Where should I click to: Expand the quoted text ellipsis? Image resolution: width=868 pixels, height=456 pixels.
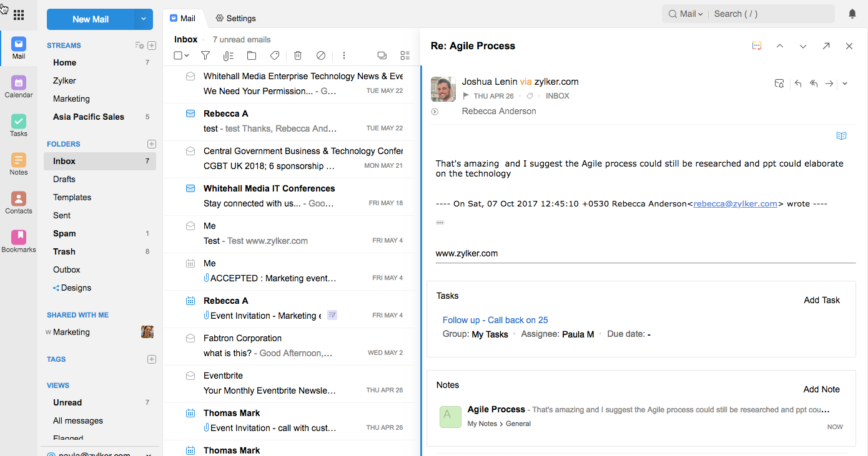[x=440, y=223]
